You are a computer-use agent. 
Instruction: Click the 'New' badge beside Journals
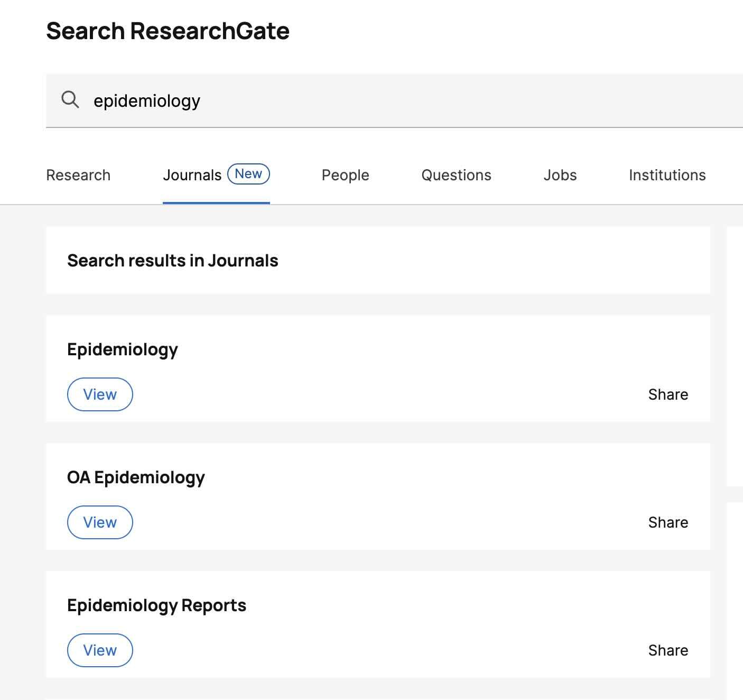(248, 174)
